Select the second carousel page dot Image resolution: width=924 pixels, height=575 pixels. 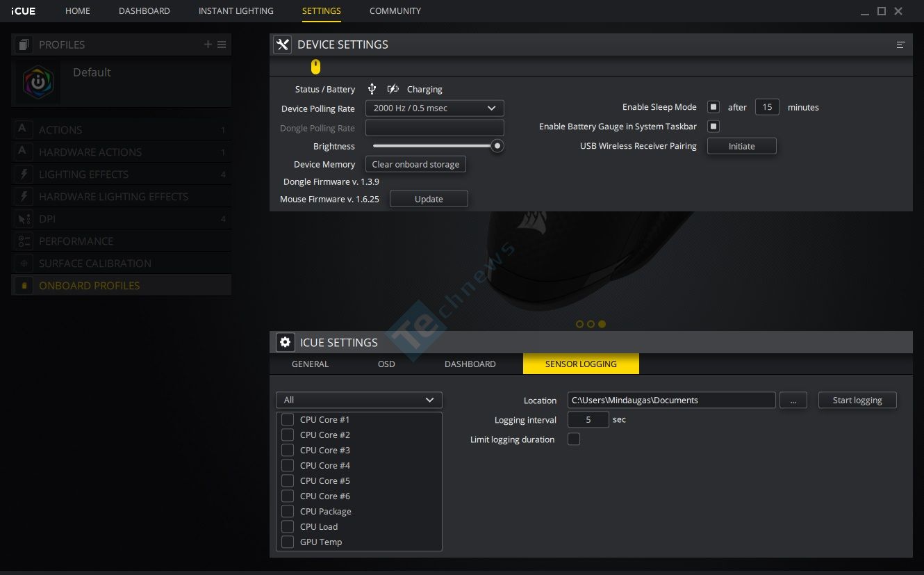(x=591, y=324)
